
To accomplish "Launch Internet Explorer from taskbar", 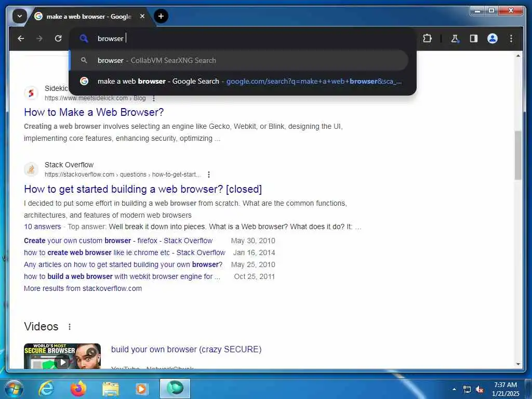I will pos(46,389).
